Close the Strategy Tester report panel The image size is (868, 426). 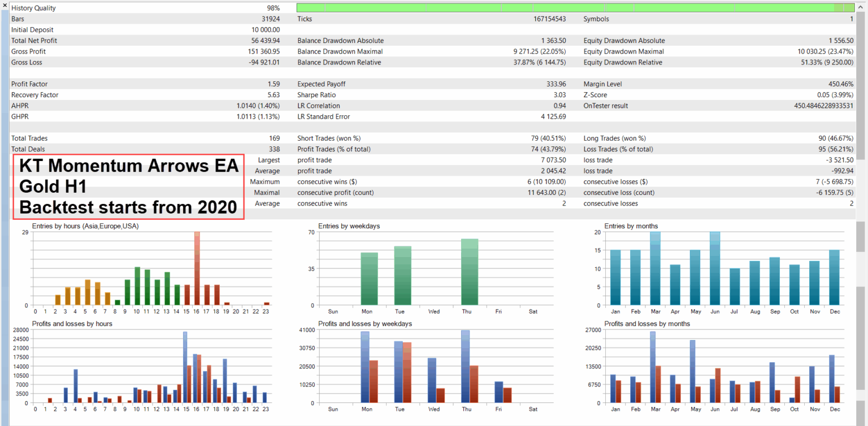5,5
